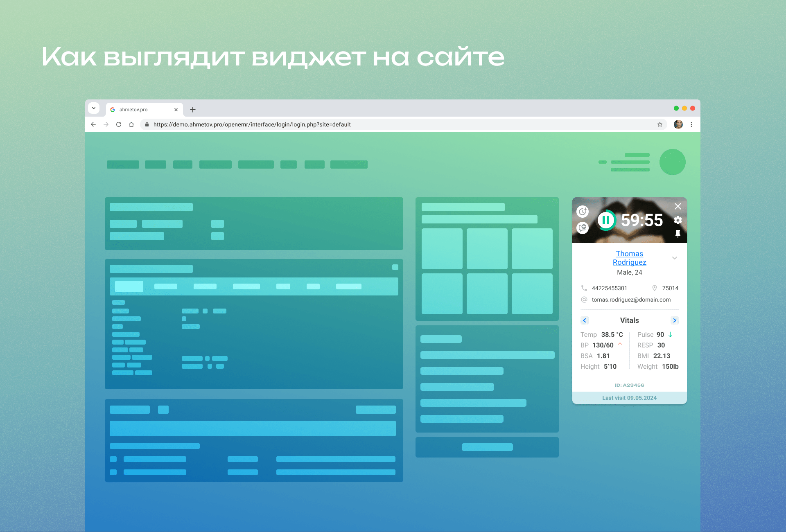This screenshot has width=786, height=532.
Task: Click the phone icon beside 44225455301
Action: pyautogui.click(x=584, y=288)
